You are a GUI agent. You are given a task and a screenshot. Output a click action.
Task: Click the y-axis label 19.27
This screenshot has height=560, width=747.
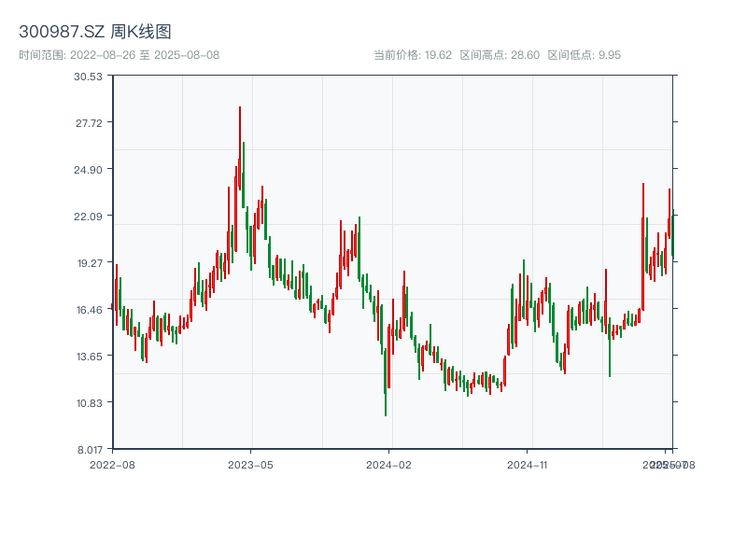90,263
